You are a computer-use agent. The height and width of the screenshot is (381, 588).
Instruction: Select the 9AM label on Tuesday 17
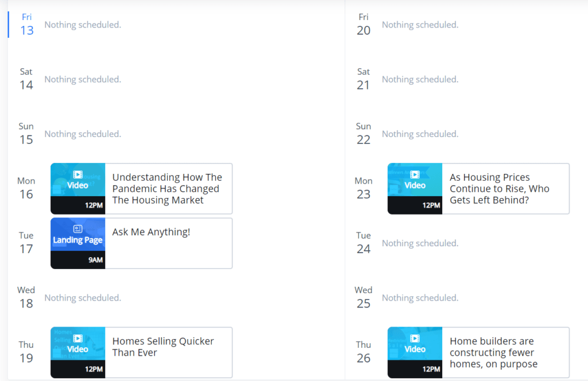pyautogui.click(x=95, y=260)
